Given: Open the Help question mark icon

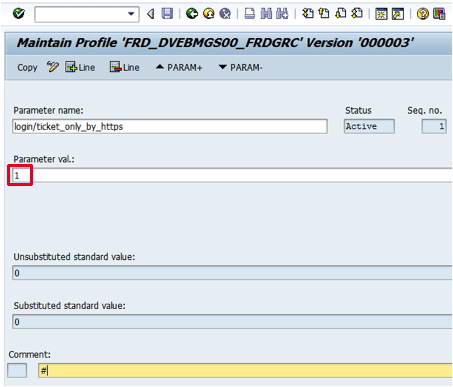Looking at the screenshot, I should pos(423,14).
